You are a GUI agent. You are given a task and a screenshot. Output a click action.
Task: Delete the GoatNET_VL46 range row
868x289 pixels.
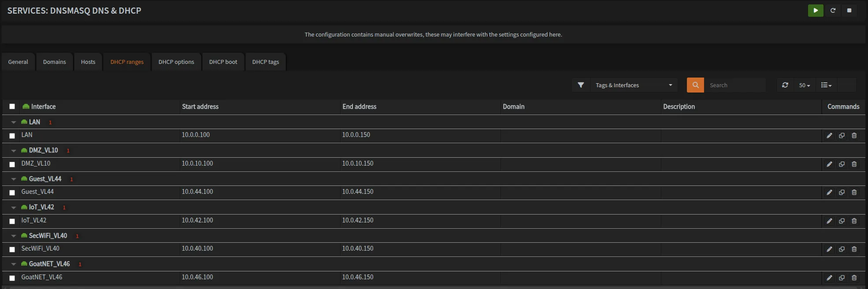tap(854, 278)
